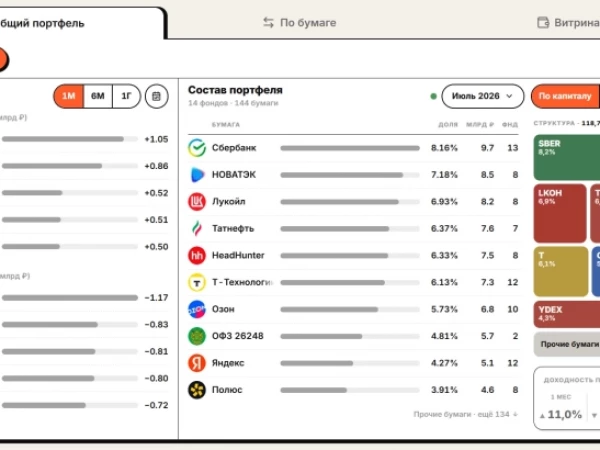The image size is (600, 450).
Task: Click the Сбербанк 9.7 млрд value
Action: click(487, 148)
